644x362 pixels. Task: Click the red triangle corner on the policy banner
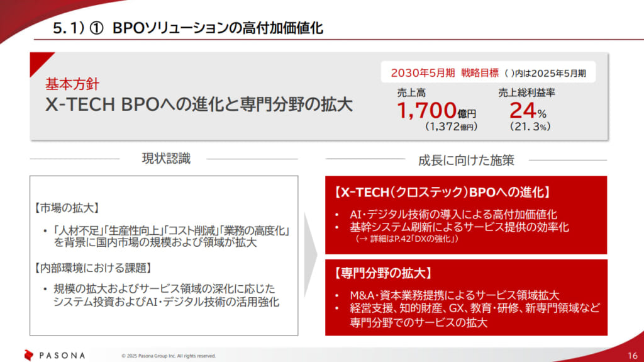click(x=38, y=60)
